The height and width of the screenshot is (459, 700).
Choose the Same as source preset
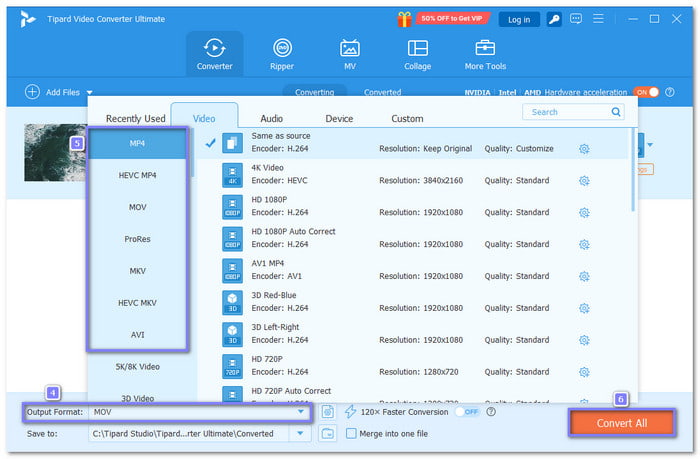click(413, 142)
